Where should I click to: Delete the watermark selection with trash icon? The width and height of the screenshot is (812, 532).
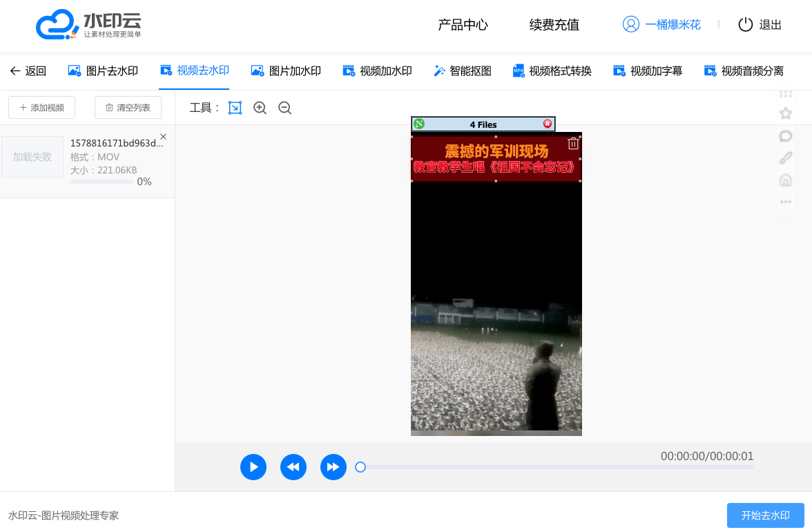tap(573, 144)
